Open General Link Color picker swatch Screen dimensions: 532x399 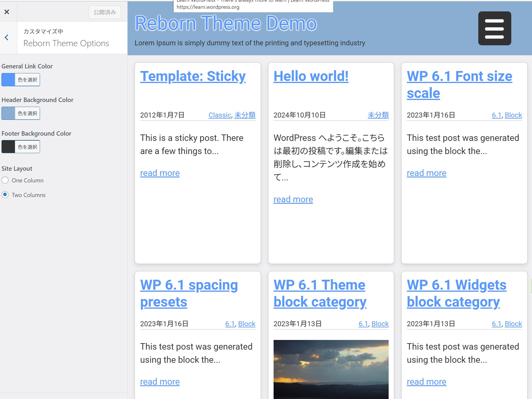tap(20, 80)
